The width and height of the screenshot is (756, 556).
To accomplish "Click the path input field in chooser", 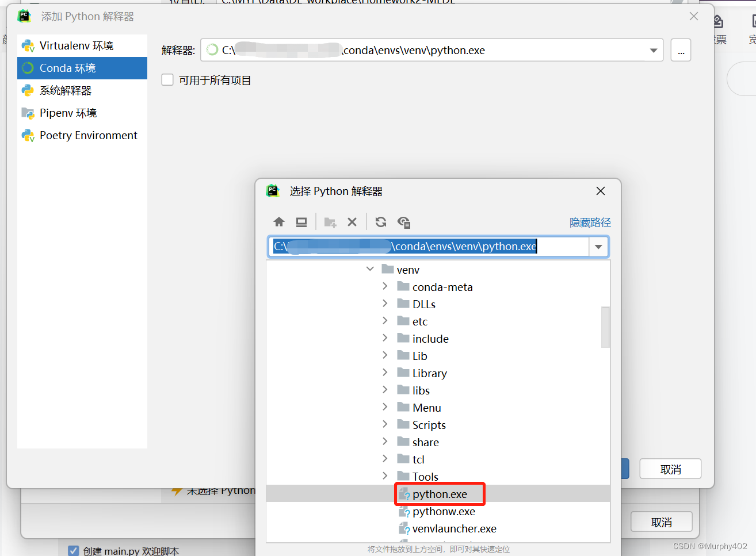I will coord(429,247).
